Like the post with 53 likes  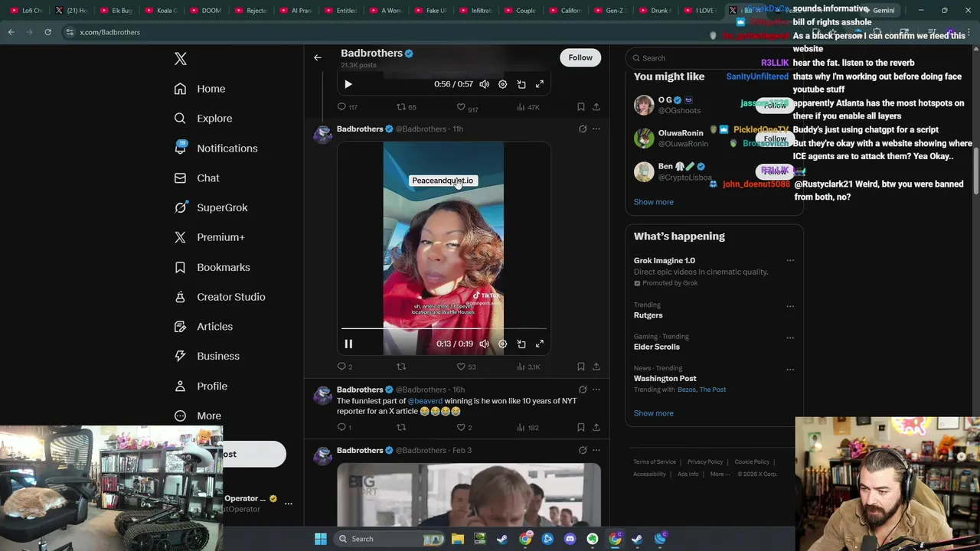[466, 367]
